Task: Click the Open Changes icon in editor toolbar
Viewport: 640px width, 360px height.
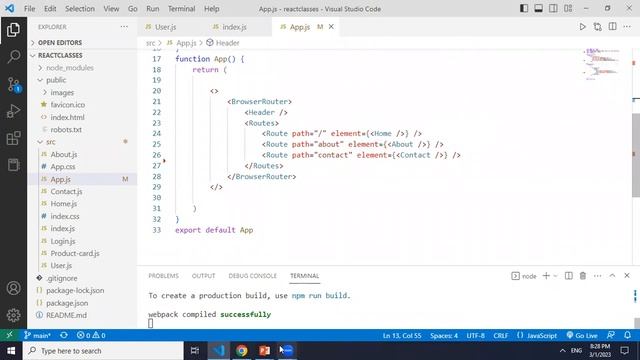Action: coord(598,27)
